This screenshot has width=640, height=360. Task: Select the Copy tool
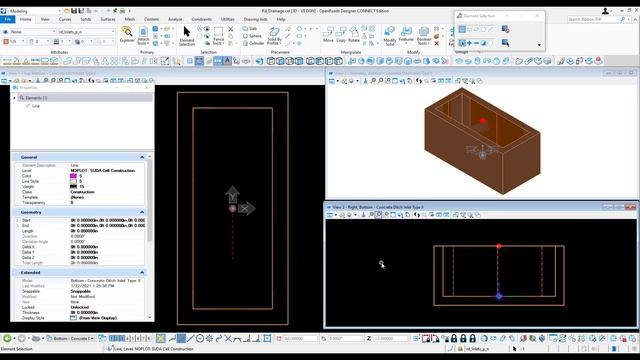[x=341, y=35]
